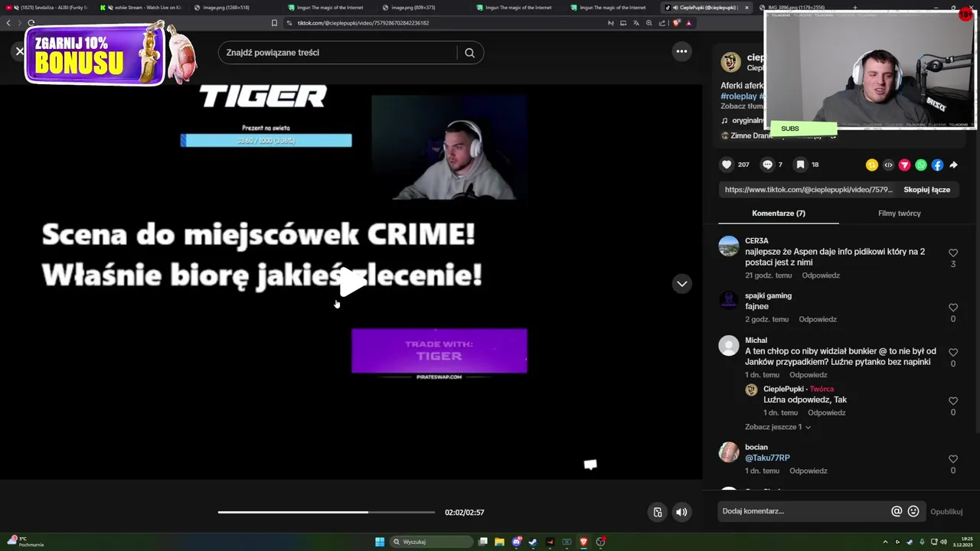Reply to Michal's comment
This screenshot has height=551, width=980.
[x=808, y=375]
